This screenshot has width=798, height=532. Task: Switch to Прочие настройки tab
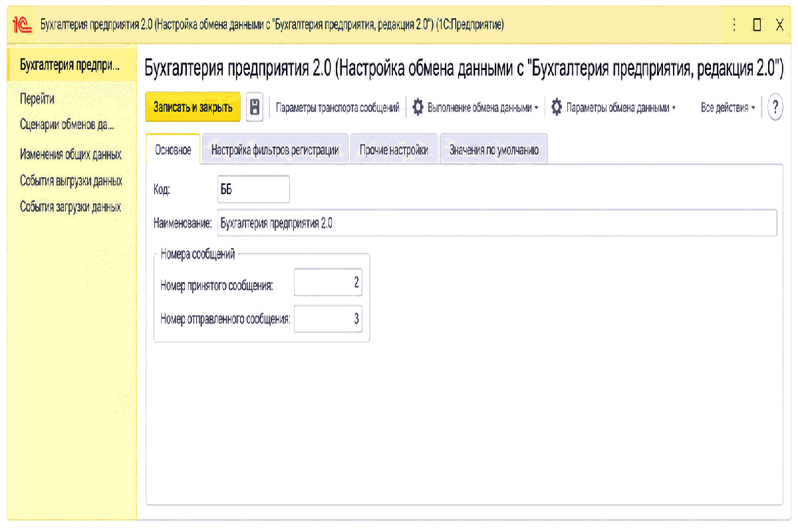(x=394, y=150)
